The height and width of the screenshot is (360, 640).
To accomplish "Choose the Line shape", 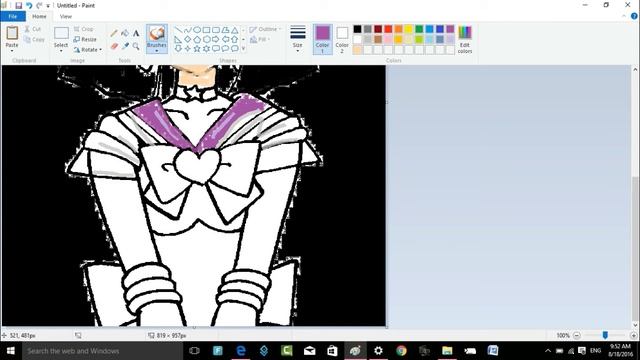I will click(x=178, y=30).
